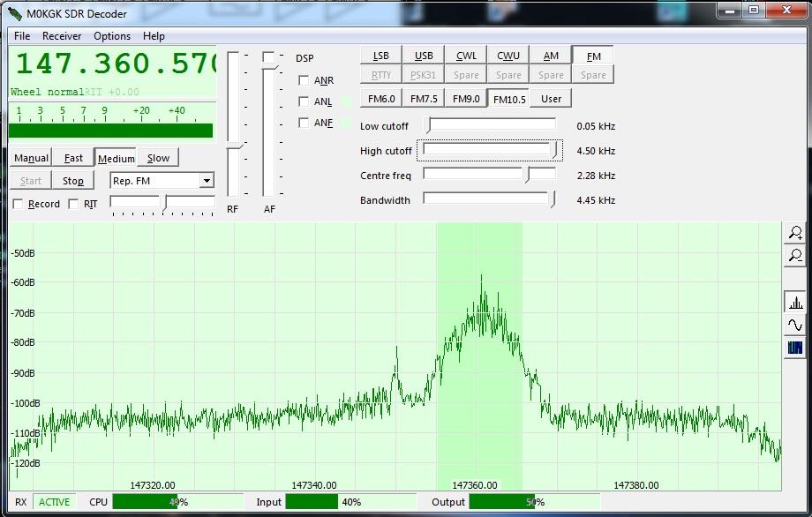Click the 4.50 kHz high cutoff value
This screenshot has width=812, height=517.
(596, 151)
